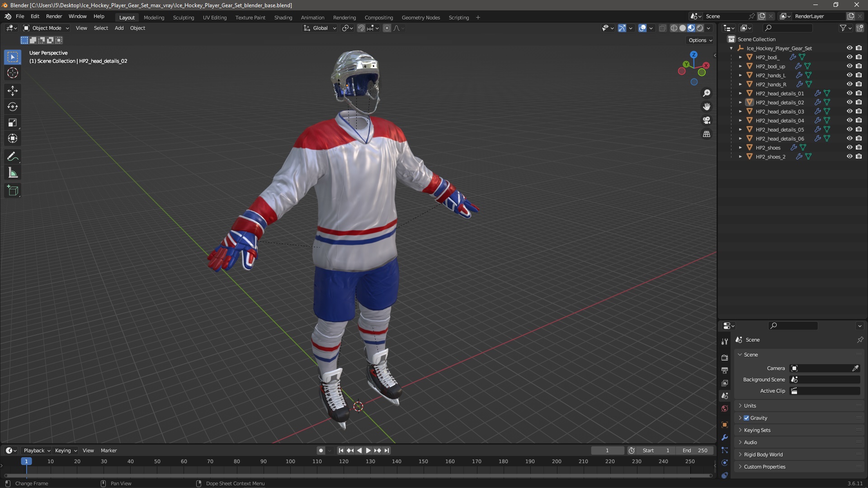Hide HP2_shoes with eye icon
868x488 pixels.
point(849,148)
